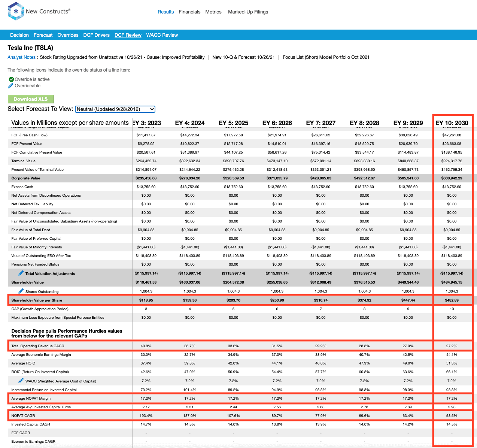Click the Average Economic Earnings Margin label

point(41,355)
